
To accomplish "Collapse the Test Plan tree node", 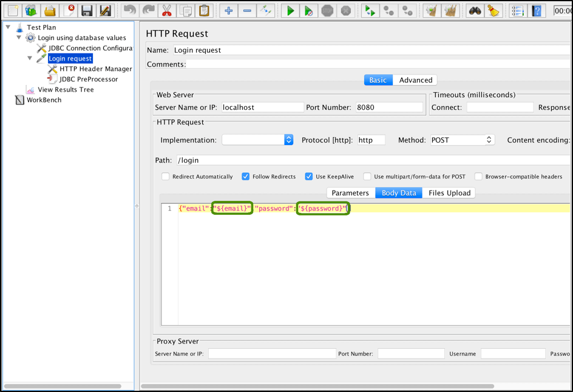I will coord(8,27).
